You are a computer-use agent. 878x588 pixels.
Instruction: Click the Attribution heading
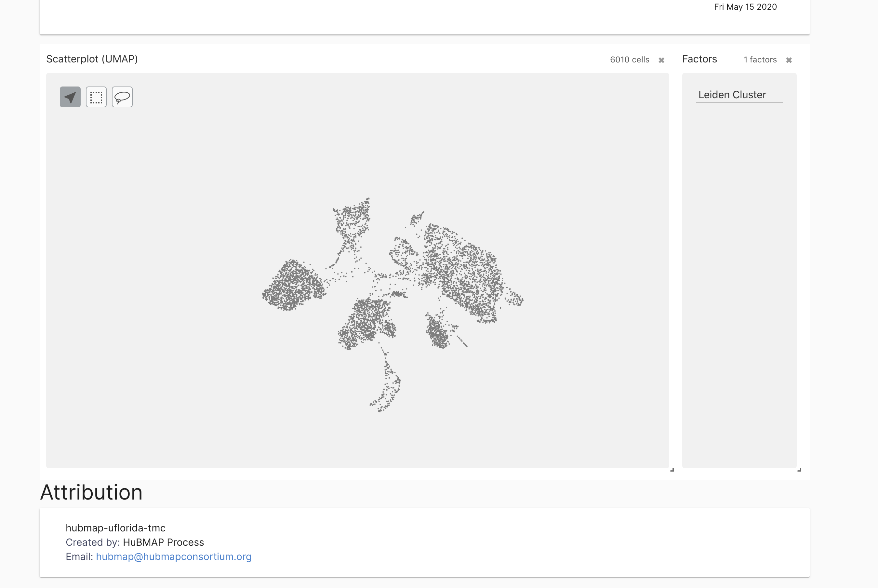[91, 492]
